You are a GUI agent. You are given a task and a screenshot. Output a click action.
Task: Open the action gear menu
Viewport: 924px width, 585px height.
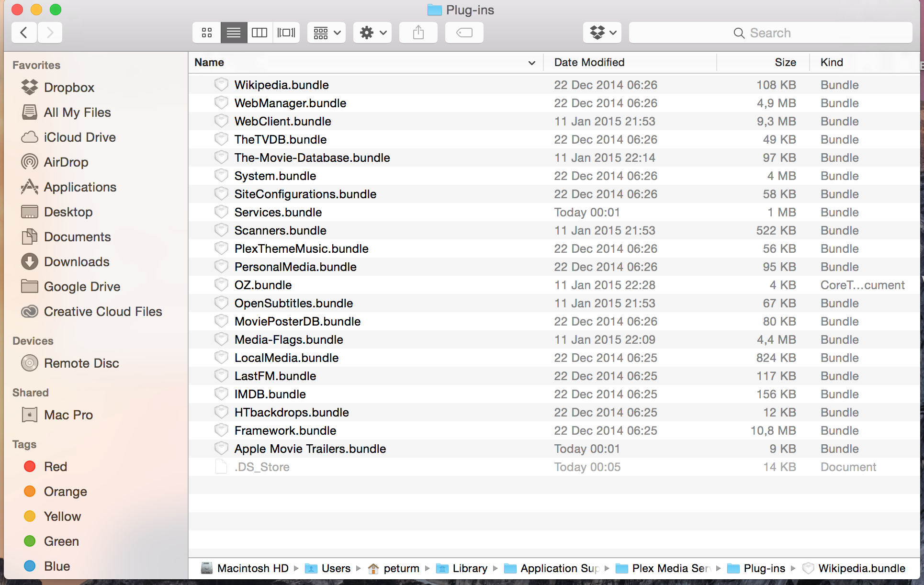coord(372,32)
